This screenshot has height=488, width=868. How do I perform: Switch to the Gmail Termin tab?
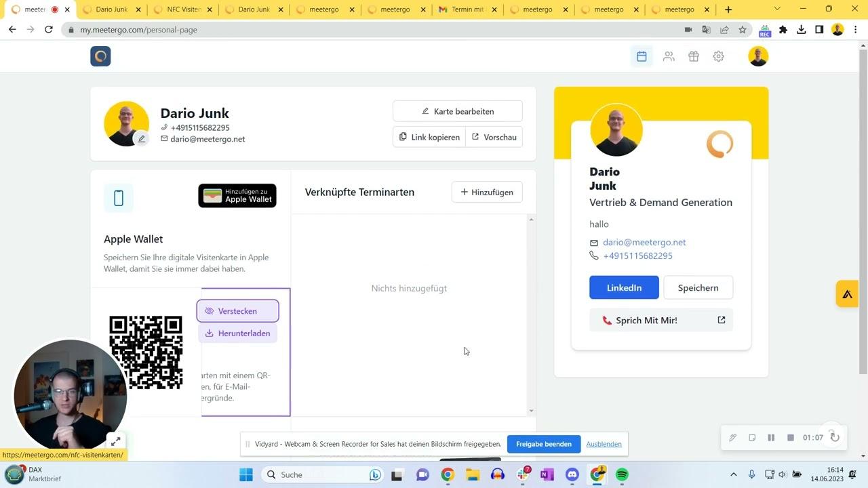[464, 9]
